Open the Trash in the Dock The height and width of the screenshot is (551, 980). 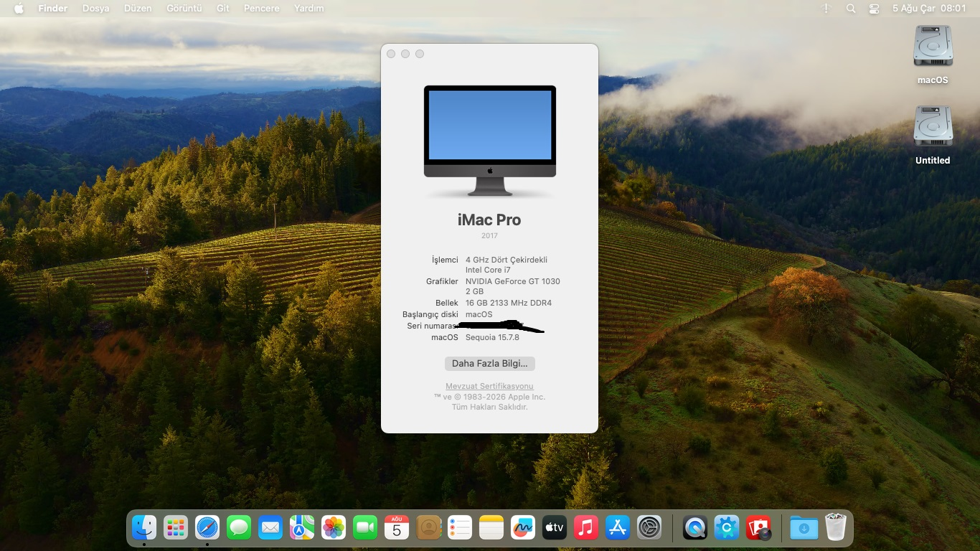point(836,528)
